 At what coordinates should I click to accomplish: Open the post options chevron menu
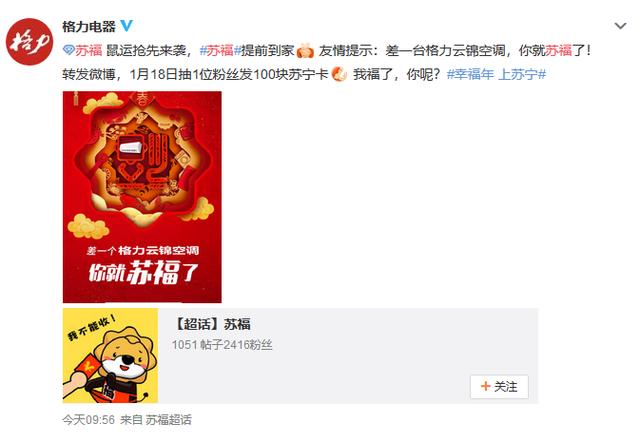pos(620,26)
